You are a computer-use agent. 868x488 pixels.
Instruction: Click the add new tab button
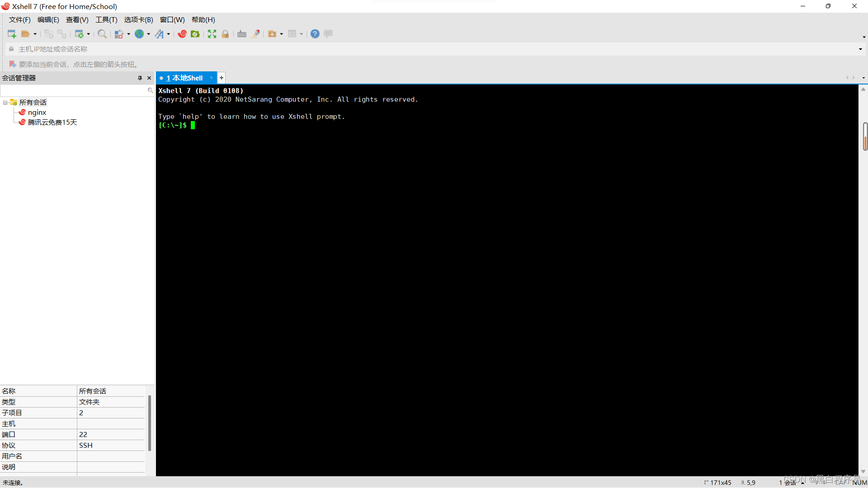[221, 78]
